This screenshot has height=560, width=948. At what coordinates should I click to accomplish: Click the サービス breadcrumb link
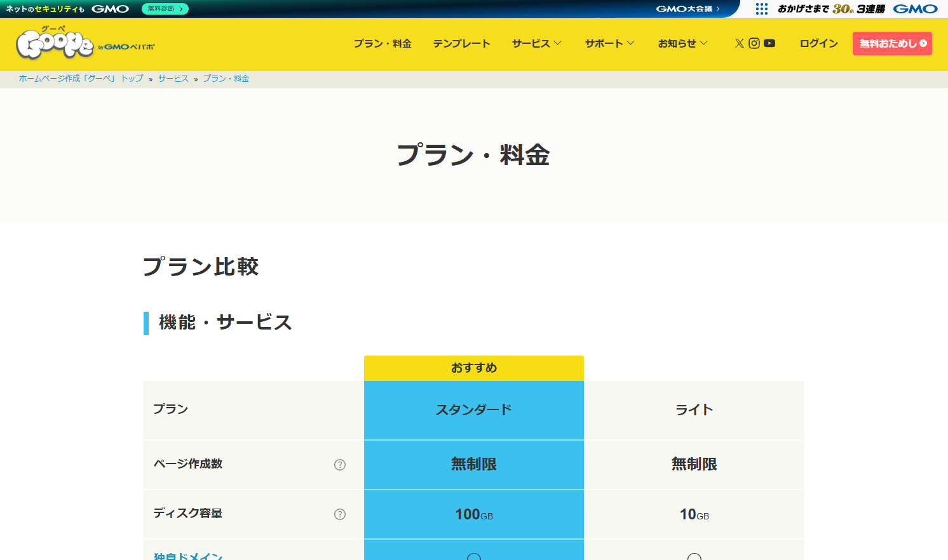pyautogui.click(x=173, y=78)
